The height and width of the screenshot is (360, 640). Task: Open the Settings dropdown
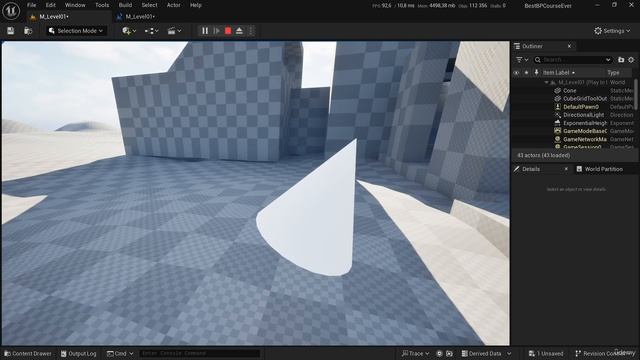(x=612, y=31)
